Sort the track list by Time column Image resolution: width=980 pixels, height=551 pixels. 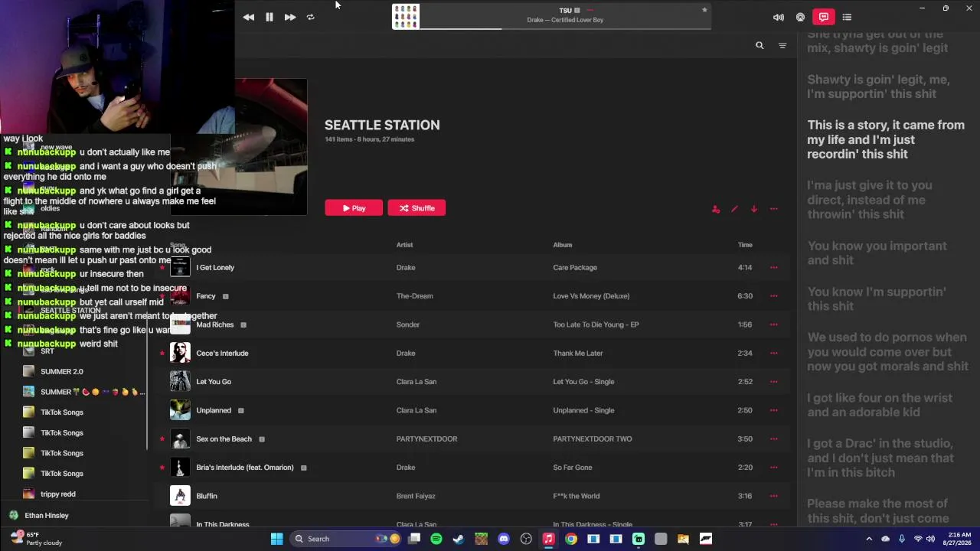coord(745,245)
